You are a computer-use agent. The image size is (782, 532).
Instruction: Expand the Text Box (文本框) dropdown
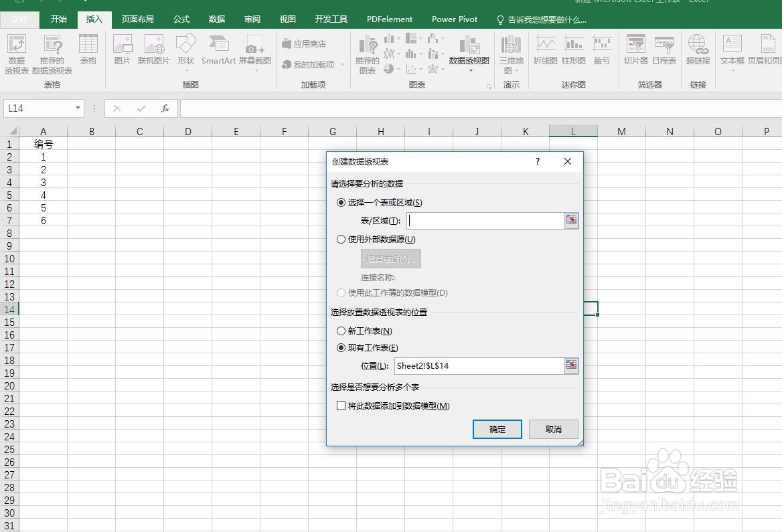coord(732,71)
